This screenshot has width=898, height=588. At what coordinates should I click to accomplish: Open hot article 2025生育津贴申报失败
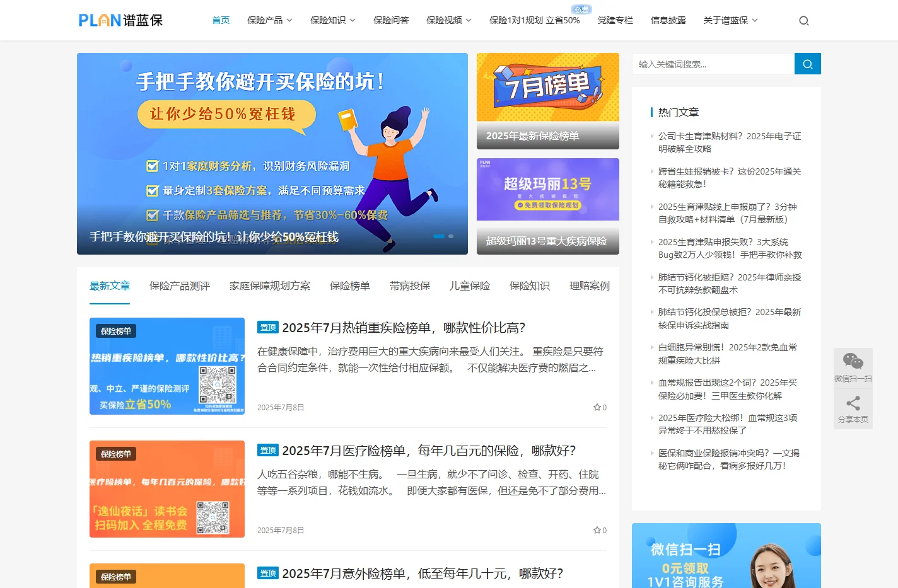(x=730, y=248)
